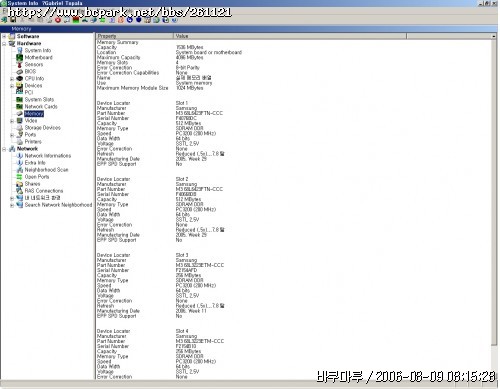This screenshot has height=389, width=500.
Task: Click the System Slots icon
Action: tap(20, 99)
